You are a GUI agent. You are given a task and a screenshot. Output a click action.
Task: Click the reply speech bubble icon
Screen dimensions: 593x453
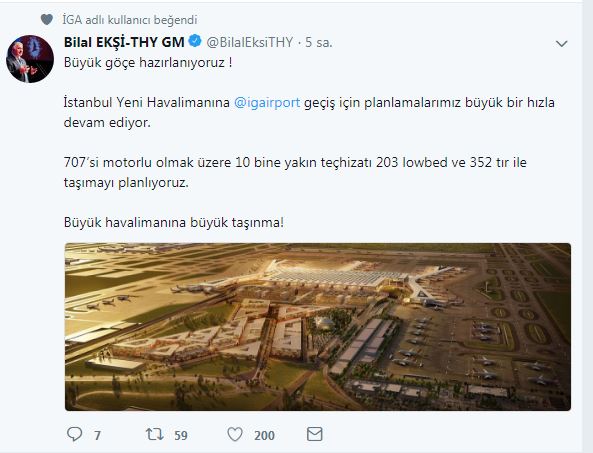[74, 434]
